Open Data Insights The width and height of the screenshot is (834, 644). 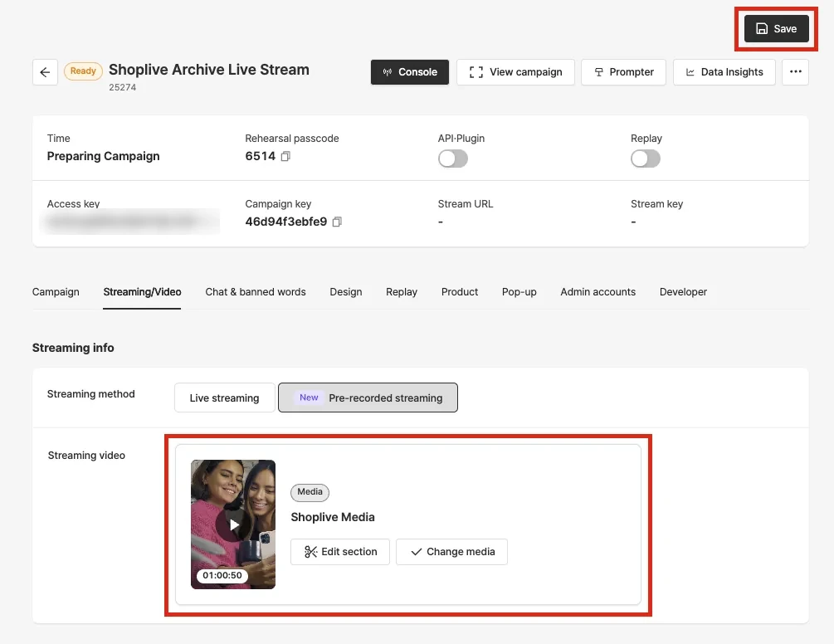[x=724, y=72]
